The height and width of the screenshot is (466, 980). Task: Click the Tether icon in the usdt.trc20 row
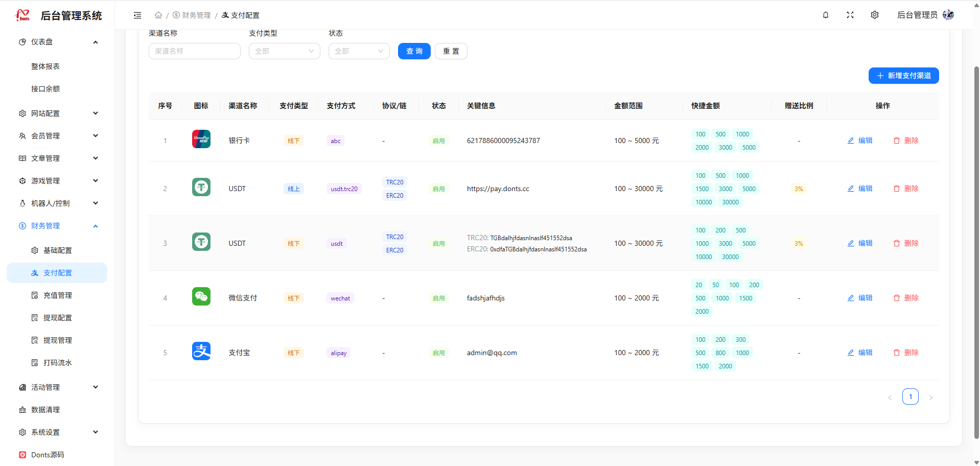pyautogui.click(x=201, y=187)
